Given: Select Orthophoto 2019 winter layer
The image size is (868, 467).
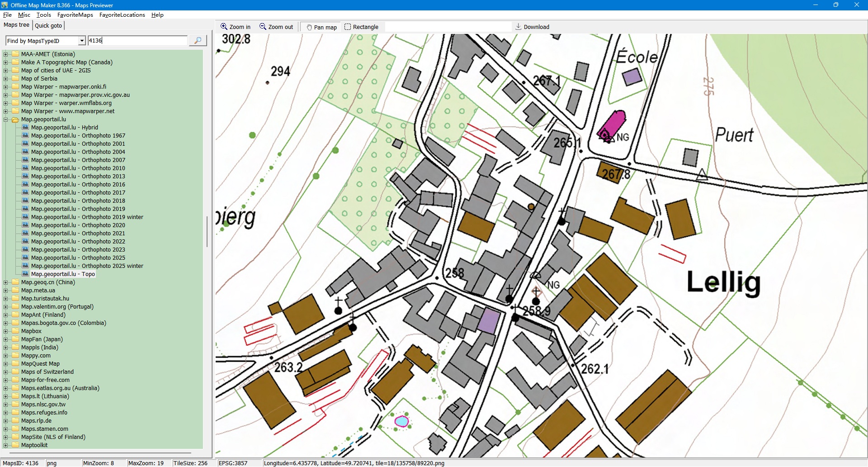Looking at the screenshot, I should (87, 217).
